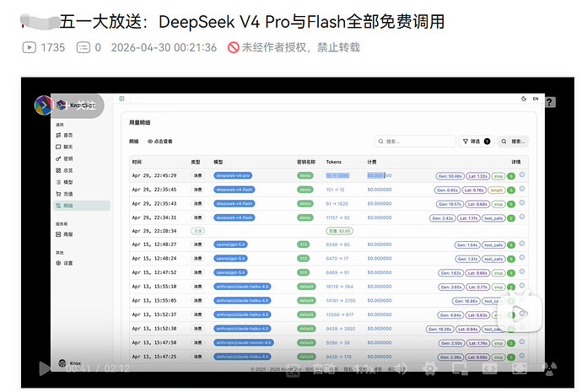This screenshot has width=582, height=392.
Task: Toggle dark mode with the moon icon
Action: (x=524, y=99)
